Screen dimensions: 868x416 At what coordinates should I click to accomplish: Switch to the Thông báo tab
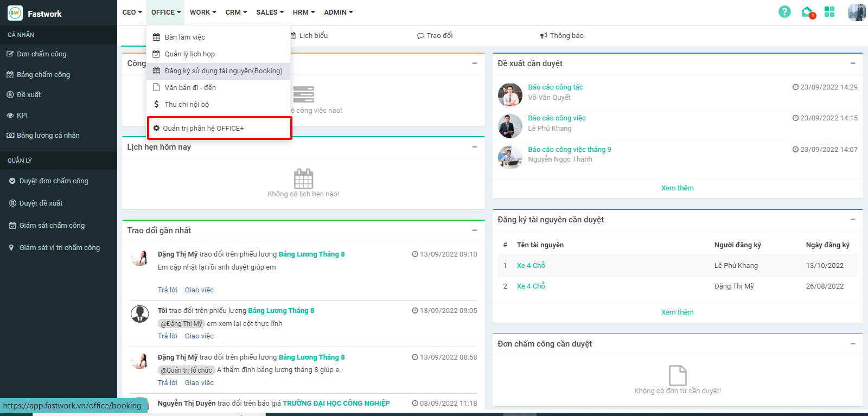562,36
